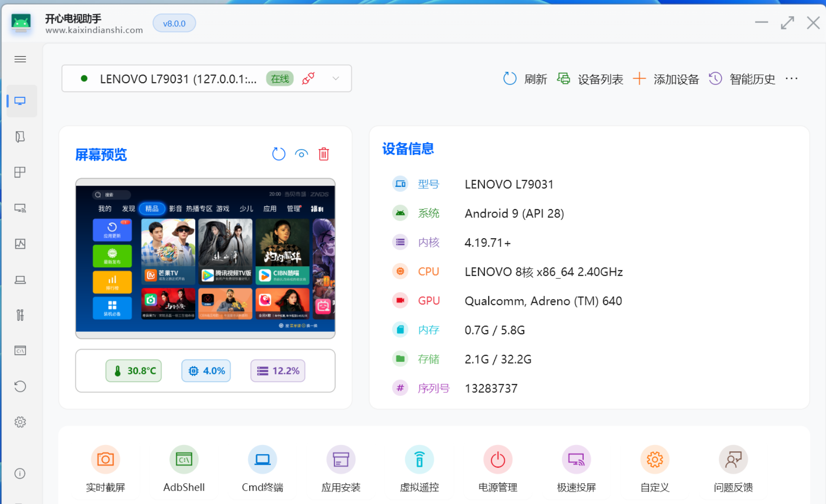Open the restore history sidebar icon
The image size is (826, 504).
[20, 386]
